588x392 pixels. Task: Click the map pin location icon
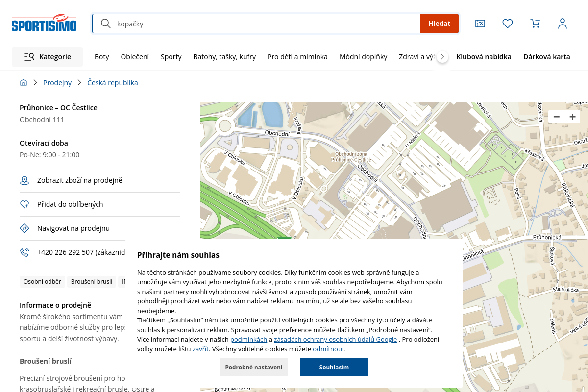(24, 181)
